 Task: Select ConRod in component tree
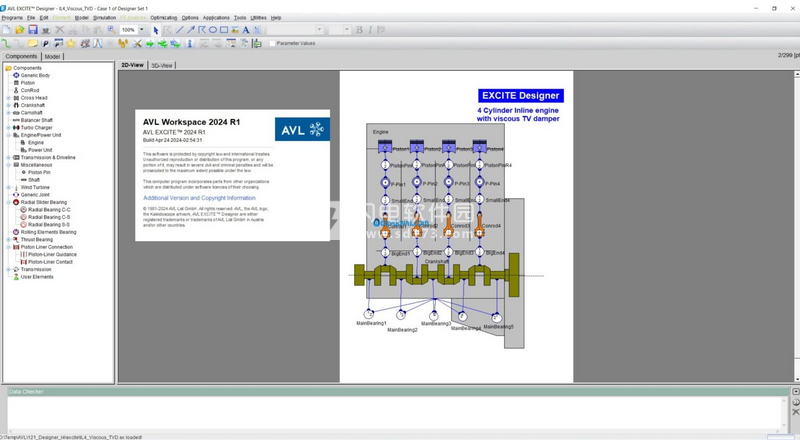point(30,90)
